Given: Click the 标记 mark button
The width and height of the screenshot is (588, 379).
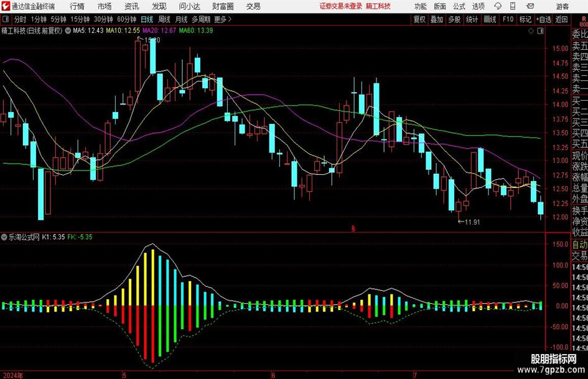Looking at the screenshot, I should [525, 19].
